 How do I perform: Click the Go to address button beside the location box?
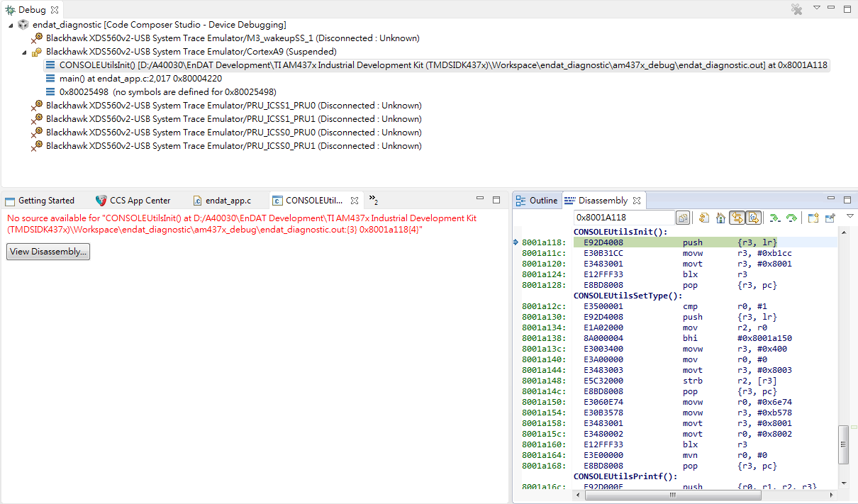click(683, 218)
